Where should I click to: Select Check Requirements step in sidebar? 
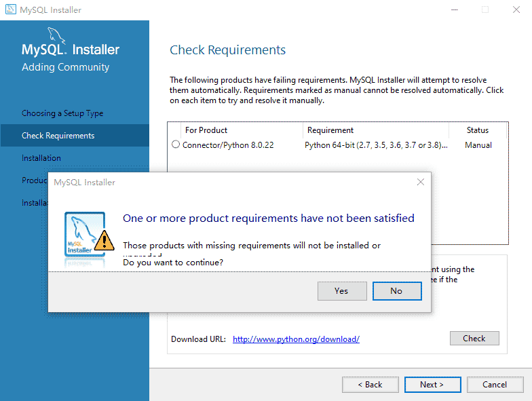(75, 136)
